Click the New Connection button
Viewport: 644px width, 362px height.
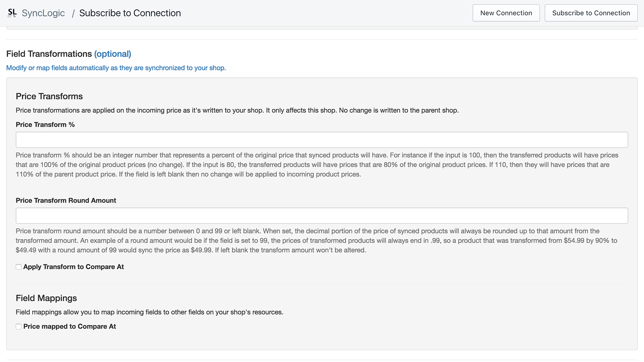tap(506, 12)
